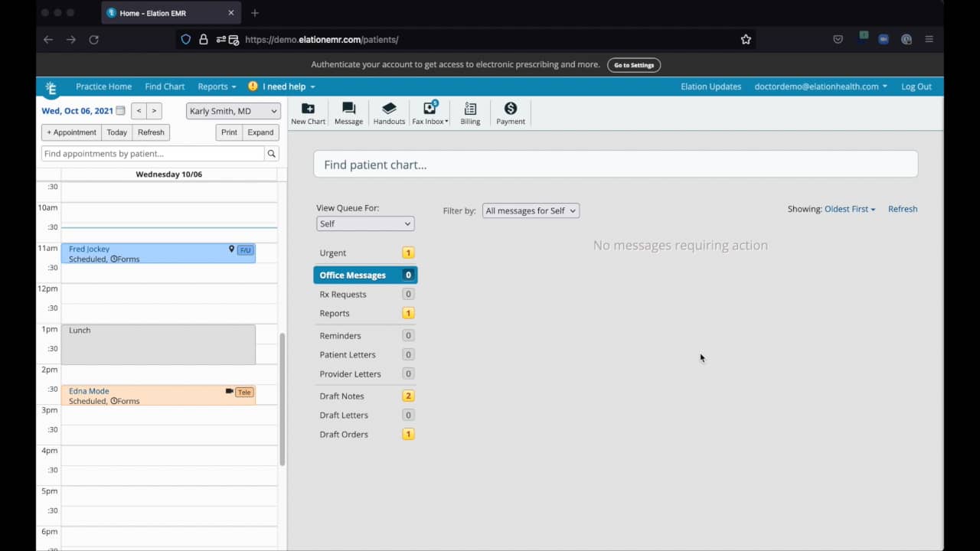Screen dimensions: 980x551
Task: Expand the I need help menu
Action: [289, 86]
